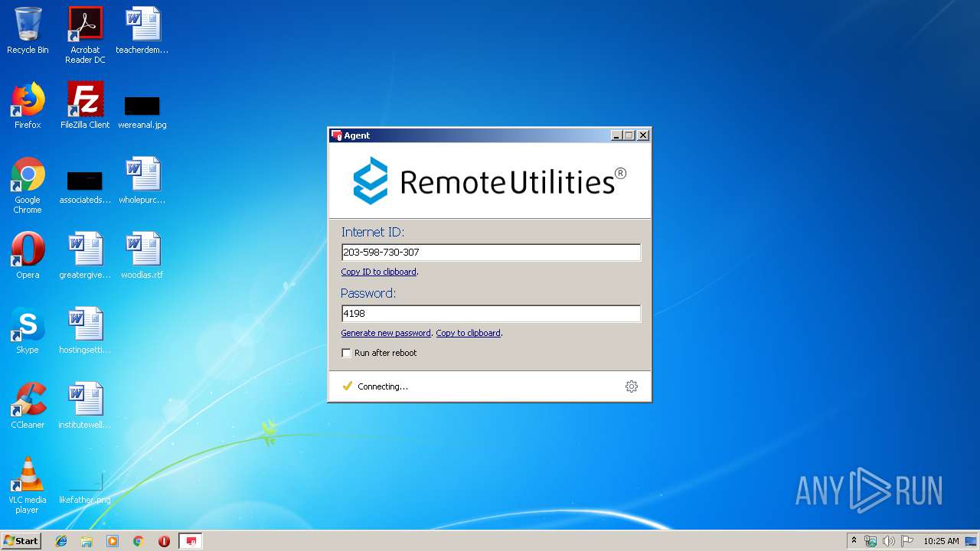
Task: Click the Remote Utilities logo banner
Action: coord(490,181)
